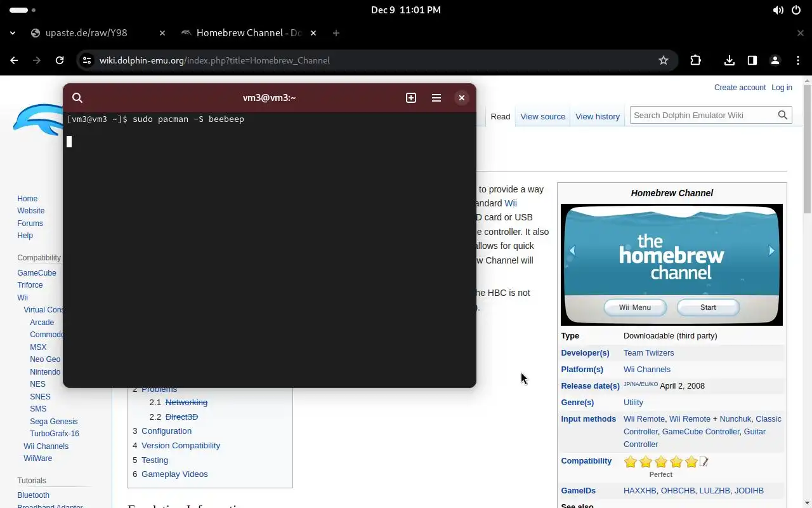The width and height of the screenshot is (812, 508).
Task: Click the wiki search magnifier button
Action: click(783, 115)
